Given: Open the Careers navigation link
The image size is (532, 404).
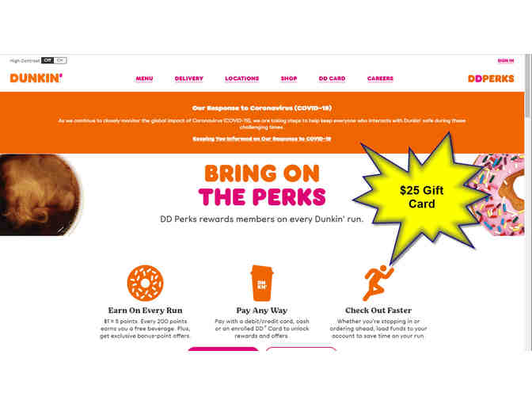Looking at the screenshot, I should [x=380, y=78].
